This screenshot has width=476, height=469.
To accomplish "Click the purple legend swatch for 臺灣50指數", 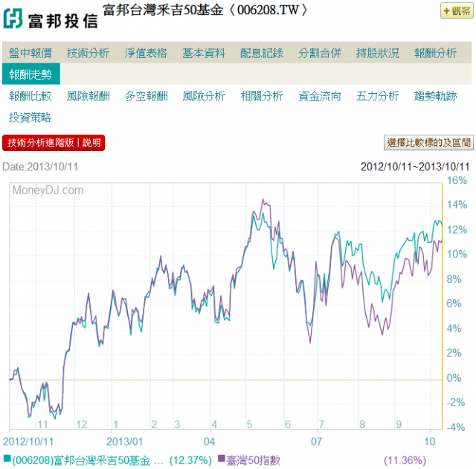I will 222,458.
